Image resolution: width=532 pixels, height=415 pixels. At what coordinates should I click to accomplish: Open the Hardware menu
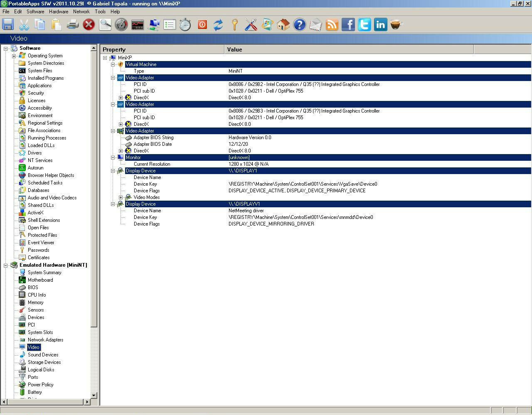[59, 12]
